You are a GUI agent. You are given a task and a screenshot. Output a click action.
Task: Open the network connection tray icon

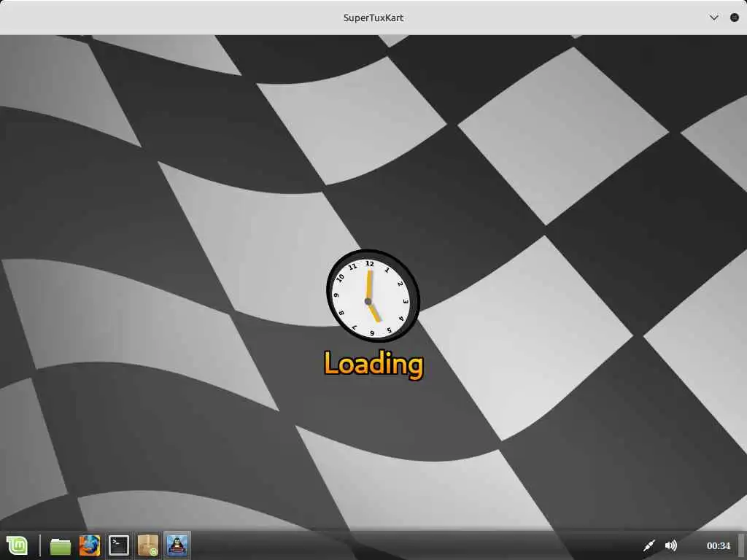649,545
